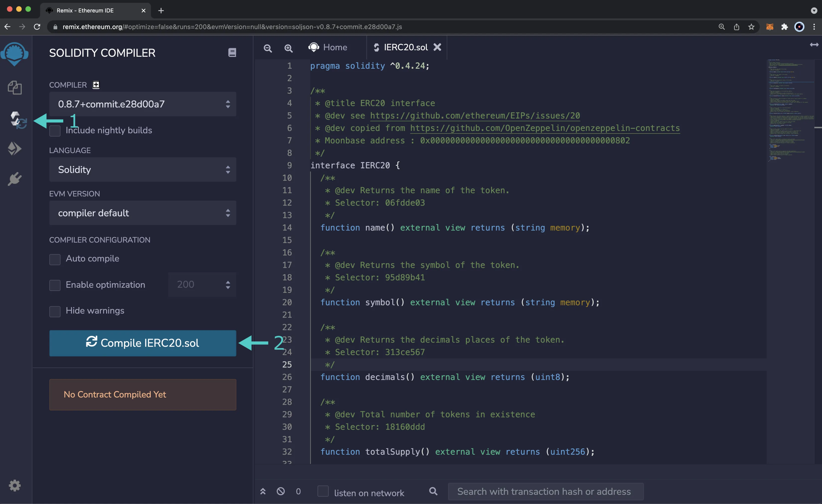Image resolution: width=822 pixels, height=504 pixels.
Task: Open the Remix home logo icon
Action: coord(14,54)
